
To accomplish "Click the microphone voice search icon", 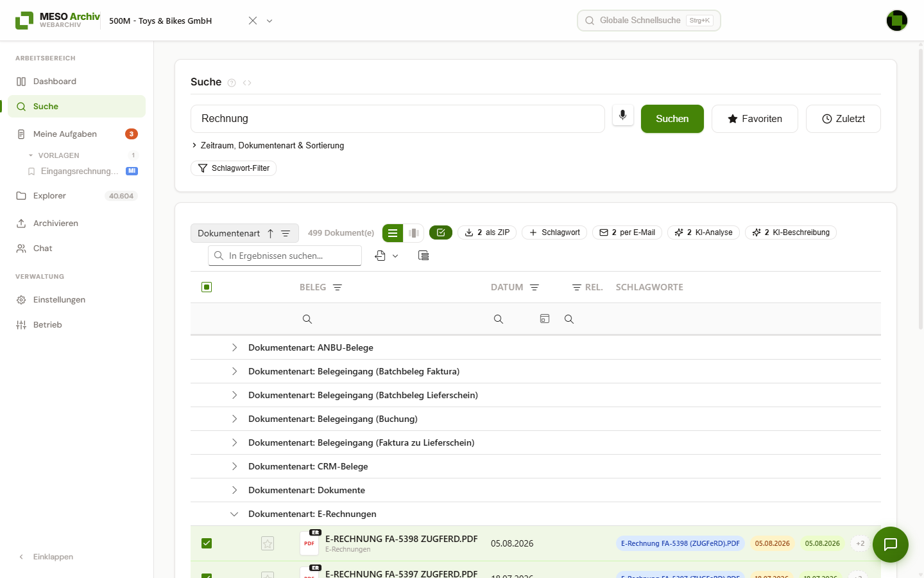I will tap(622, 116).
